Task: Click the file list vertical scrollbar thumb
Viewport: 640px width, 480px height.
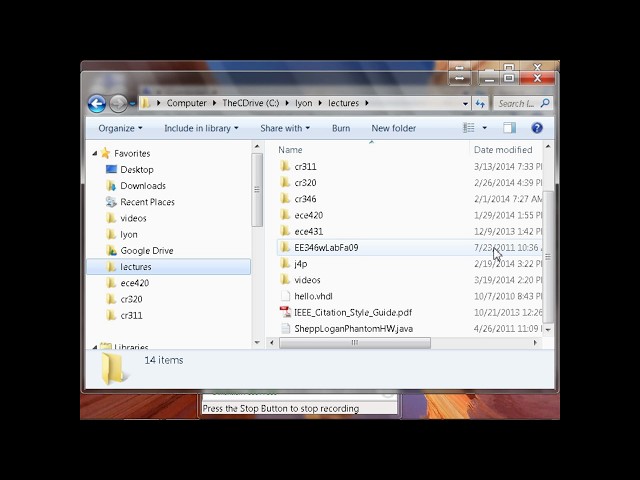Action: (x=548, y=257)
